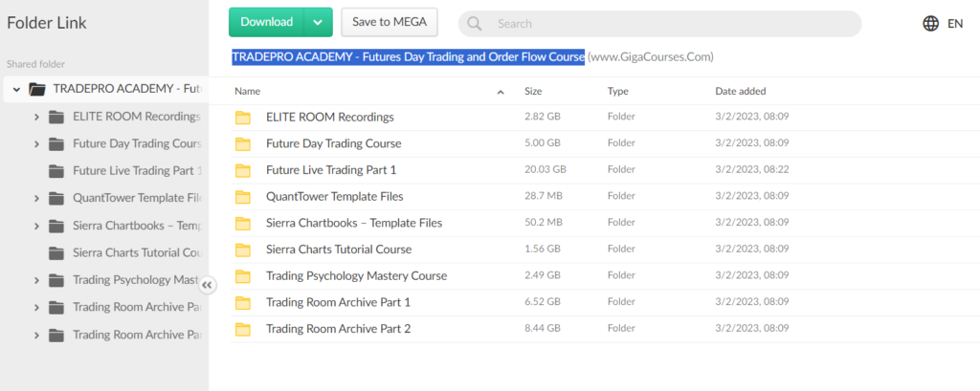Select Trading Room Archive Part 1 name in list
The width and height of the screenshot is (980, 391).
(338, 302)
